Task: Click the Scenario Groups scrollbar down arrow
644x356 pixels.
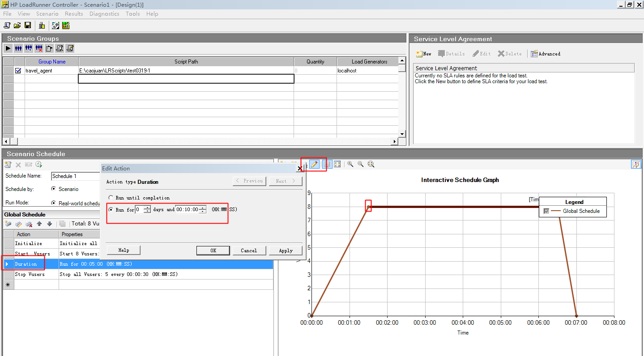Action: click(x=402, y=134)
